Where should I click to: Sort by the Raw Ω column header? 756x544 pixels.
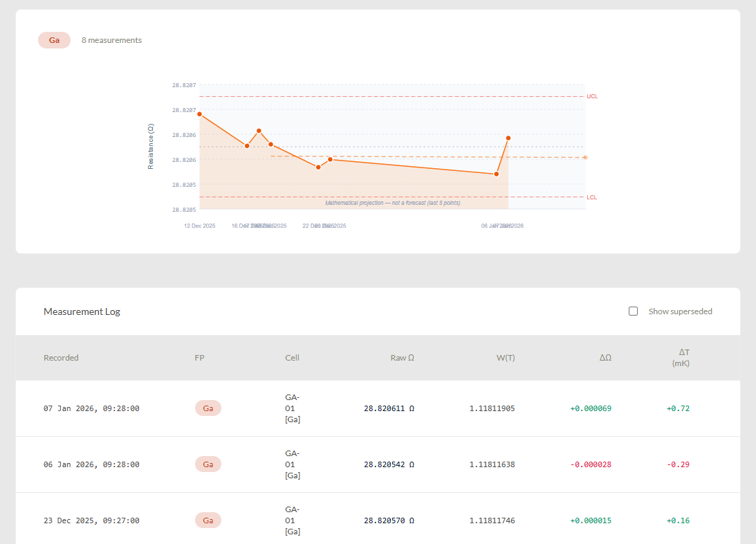click(402, 358)
